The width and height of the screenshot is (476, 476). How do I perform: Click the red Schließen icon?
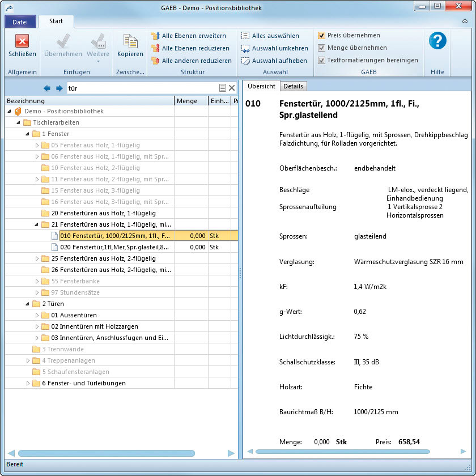point(22,41)
